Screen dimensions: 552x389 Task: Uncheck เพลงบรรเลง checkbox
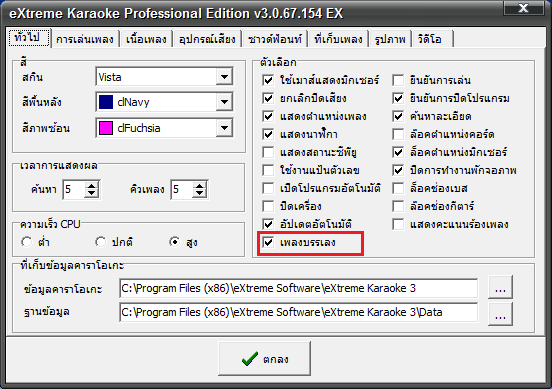coord(268,242)
